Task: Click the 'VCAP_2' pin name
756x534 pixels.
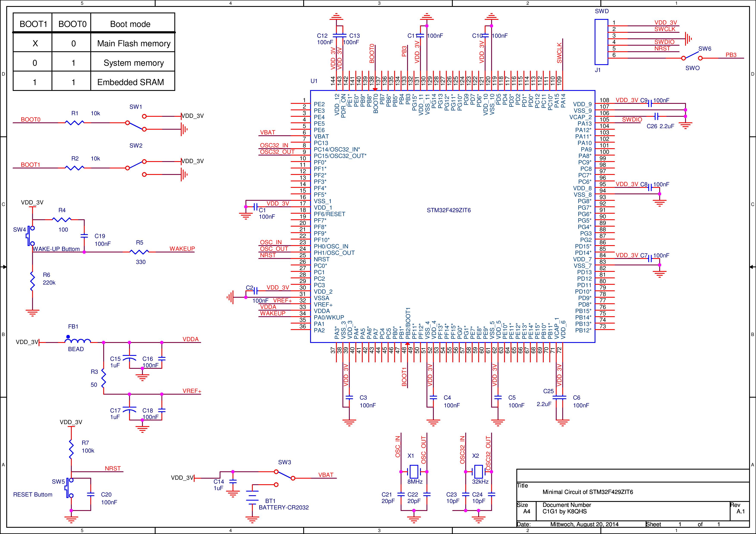Action: 581,117
